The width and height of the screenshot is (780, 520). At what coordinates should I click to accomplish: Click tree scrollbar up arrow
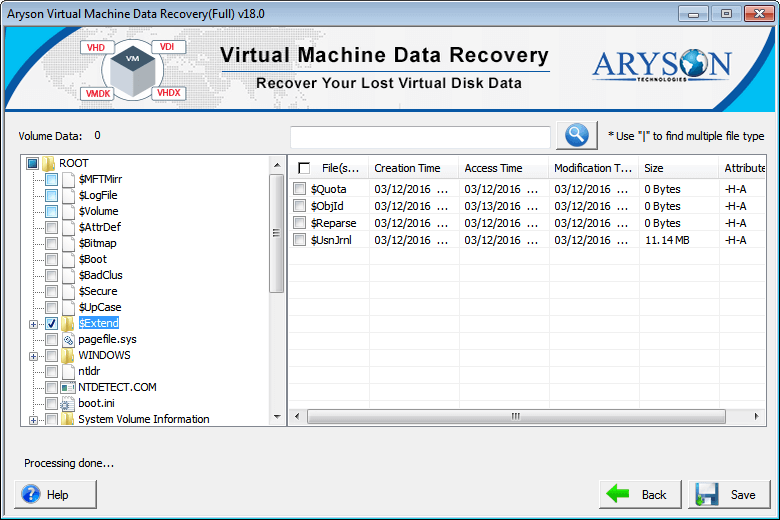(277, 165)
